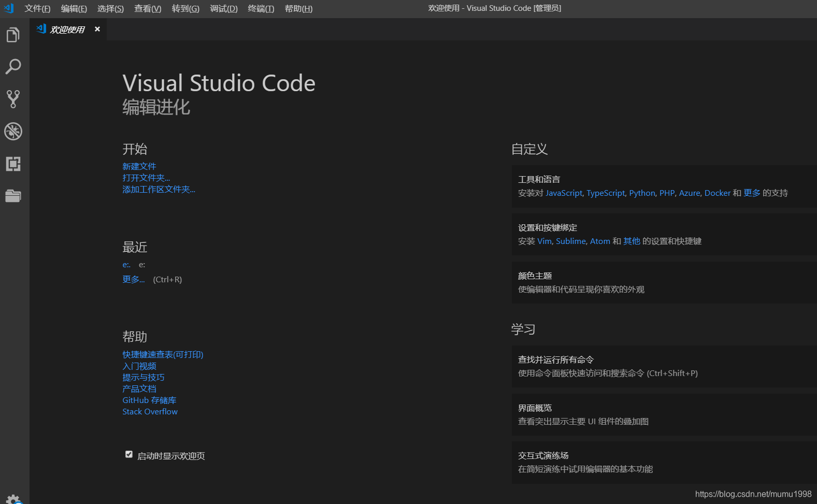Open the 颜色主题 card

coord(664,283)
